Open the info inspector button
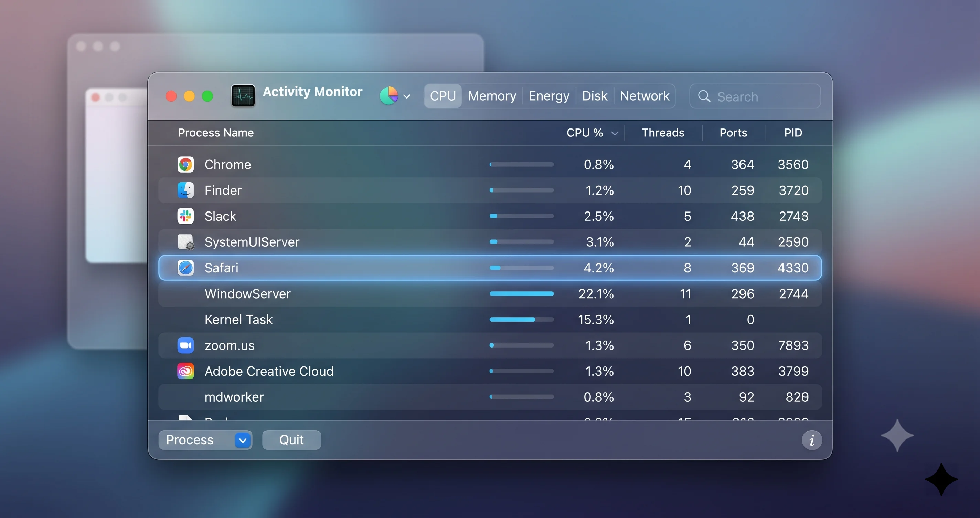980x518 pixels. tap(812, 440)
